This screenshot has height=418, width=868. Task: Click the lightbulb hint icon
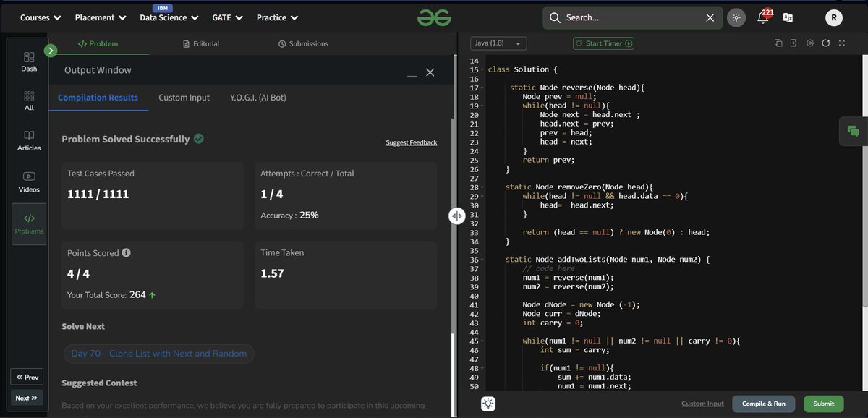point(488,404)
